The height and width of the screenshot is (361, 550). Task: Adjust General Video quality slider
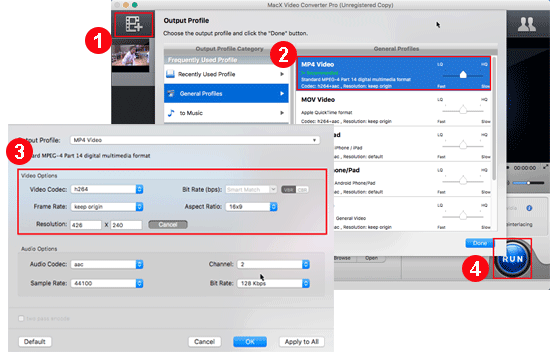pyautogui.click(x=463, y=215)
